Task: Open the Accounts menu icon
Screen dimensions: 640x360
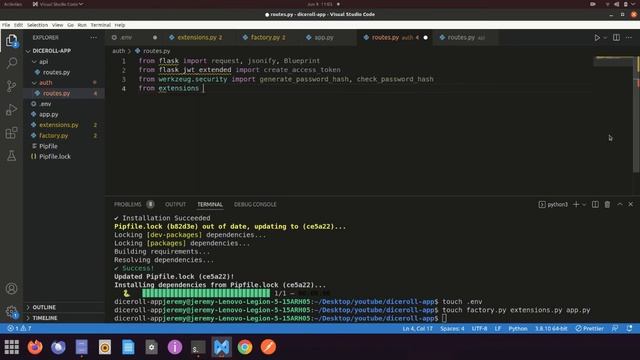Action: 11,289
